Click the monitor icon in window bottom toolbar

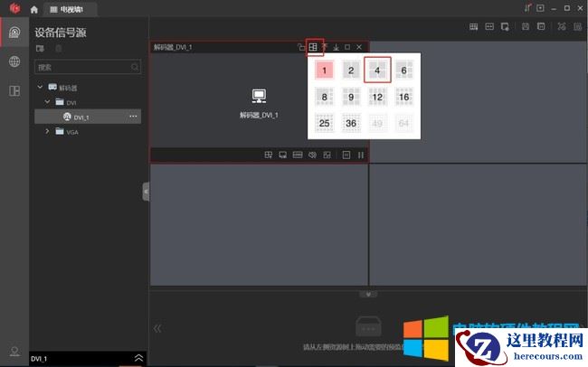click(283, 155)
